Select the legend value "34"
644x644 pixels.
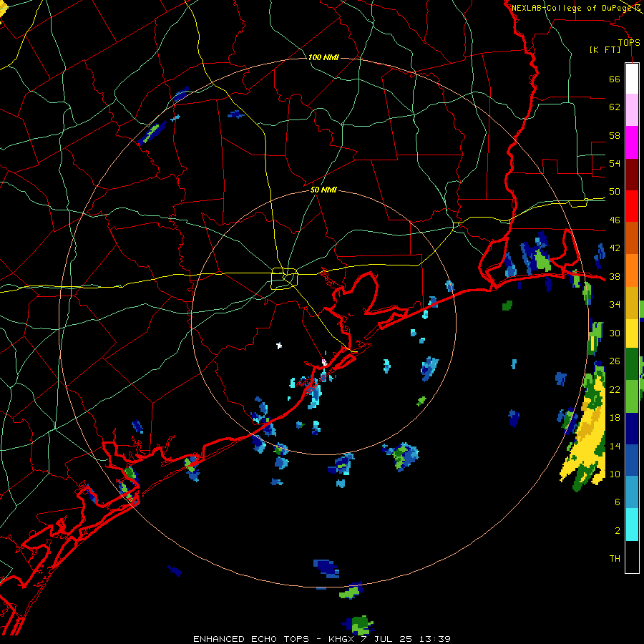point(615,305)
